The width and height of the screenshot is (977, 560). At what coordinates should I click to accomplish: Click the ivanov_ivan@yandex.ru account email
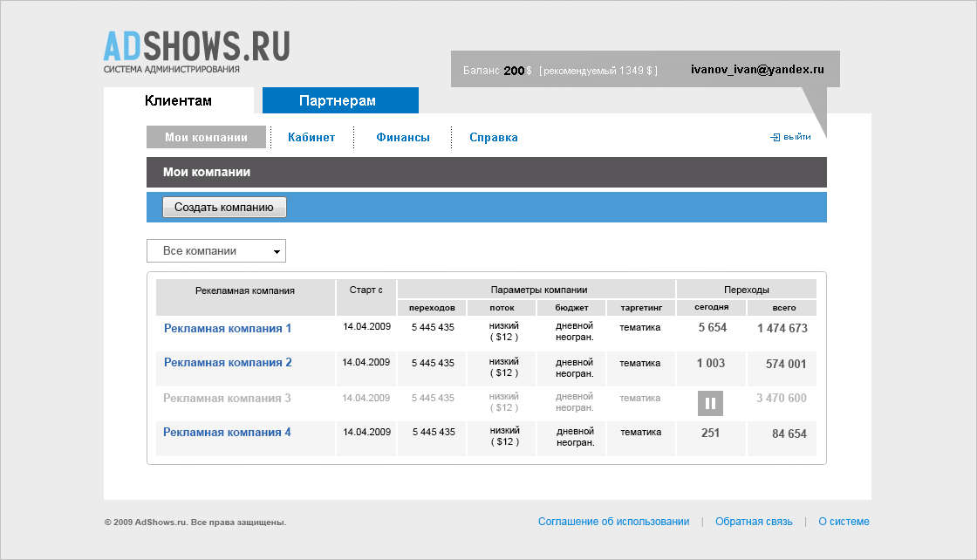pos(757,69)
